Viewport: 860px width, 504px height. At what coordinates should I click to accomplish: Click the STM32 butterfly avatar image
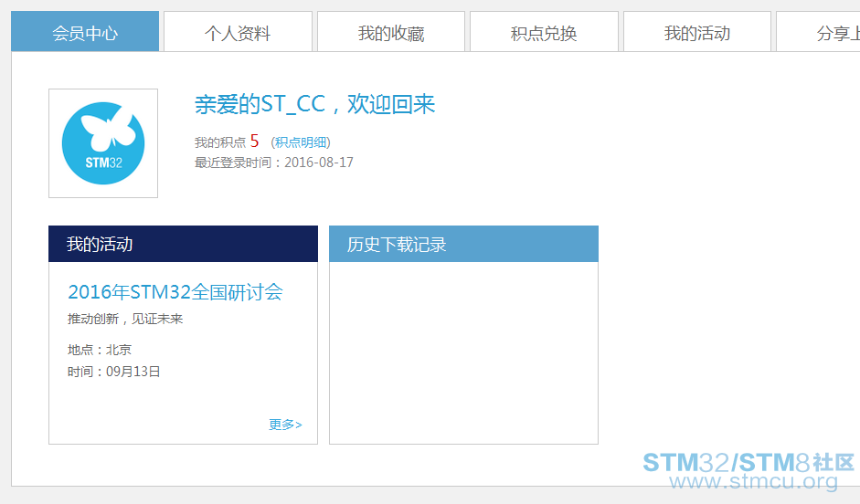point(103,143)
